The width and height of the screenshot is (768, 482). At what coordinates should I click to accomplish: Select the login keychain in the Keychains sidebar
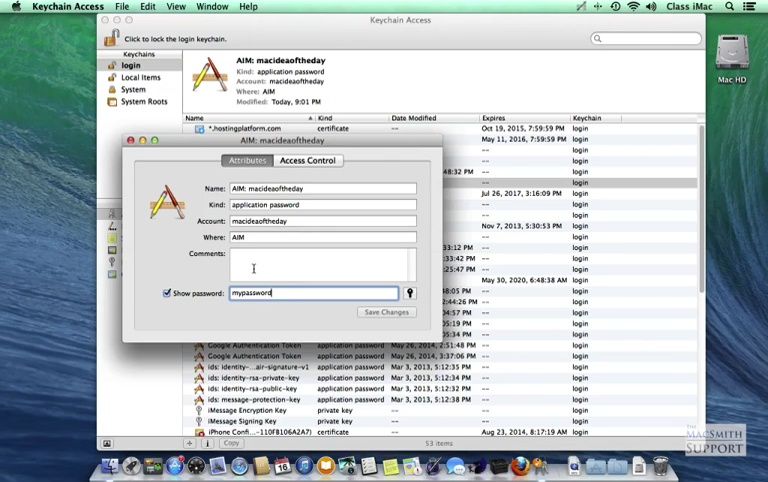pyautogui.click(x=140, y=65)
